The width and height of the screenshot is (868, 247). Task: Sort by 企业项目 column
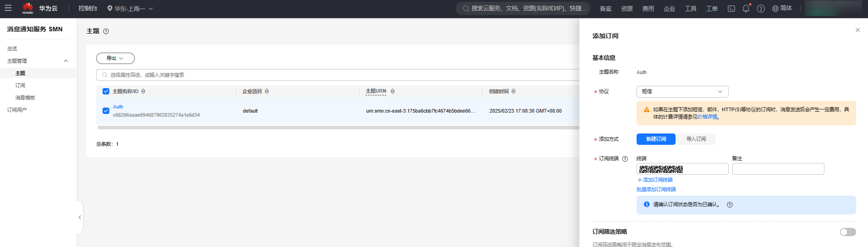267,91
